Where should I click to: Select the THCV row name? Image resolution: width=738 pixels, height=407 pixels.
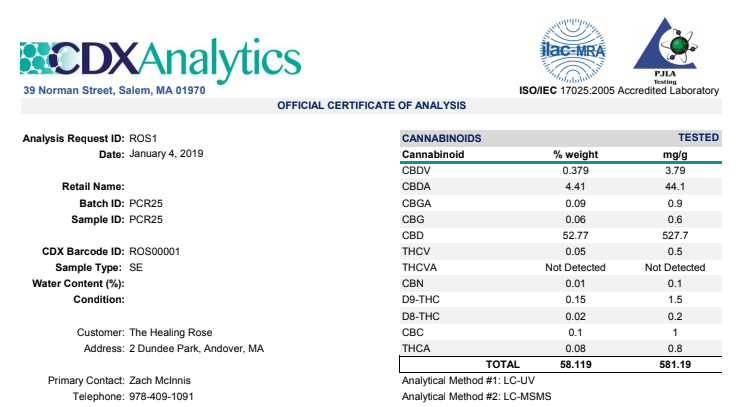click(x=416, y=251)
